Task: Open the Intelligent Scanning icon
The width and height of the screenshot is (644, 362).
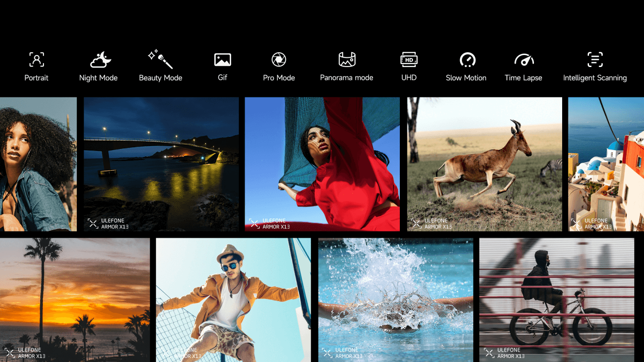Action: pyautogui.click(x=595, y=59)
